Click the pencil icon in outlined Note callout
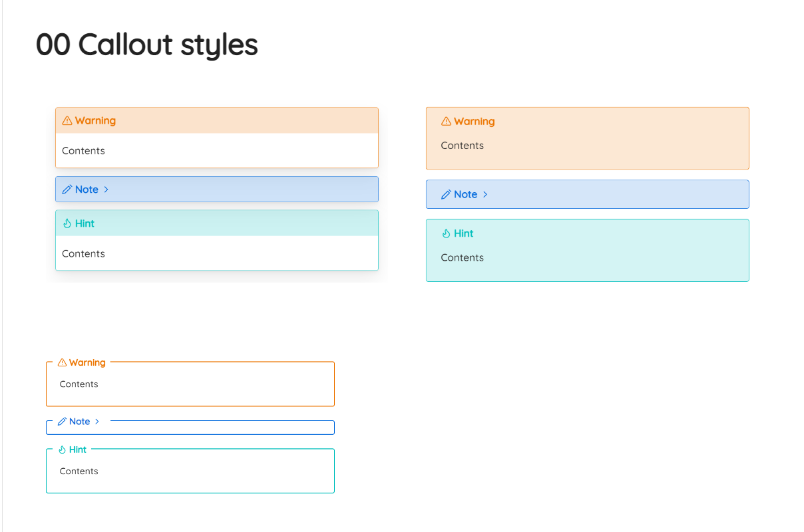This screenshot has width=804, height=532. point(62,422)
